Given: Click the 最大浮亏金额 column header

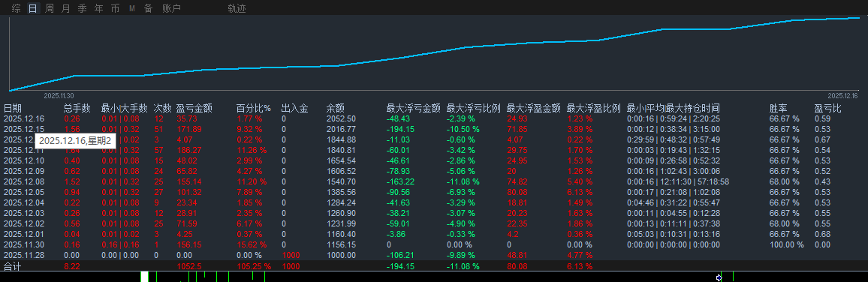Looking at the screenshot, I should pos(413,109).
